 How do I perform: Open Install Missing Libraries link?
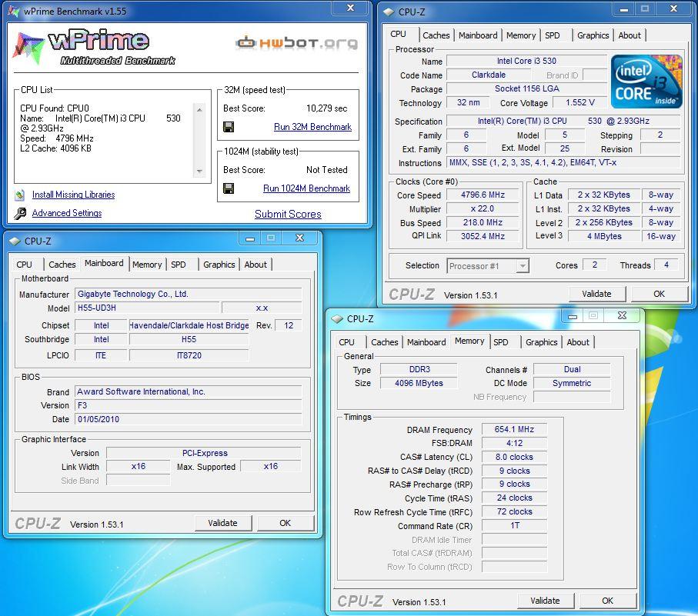pyautogui.click(x=73, y=195)
